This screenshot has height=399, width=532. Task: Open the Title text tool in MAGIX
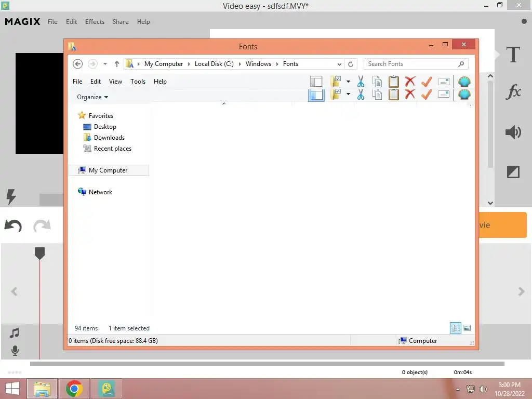coord(513,55)
